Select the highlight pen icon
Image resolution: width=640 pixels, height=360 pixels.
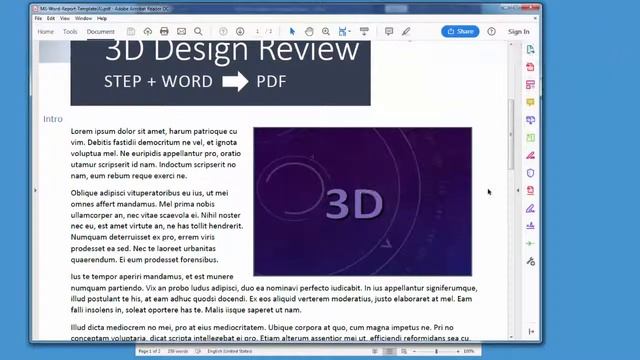406,31
